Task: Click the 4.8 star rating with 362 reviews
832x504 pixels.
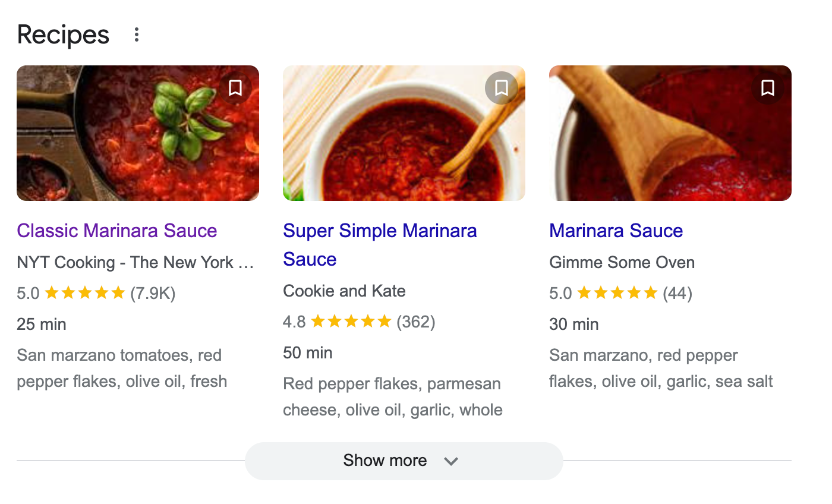Action: (x=359, y=322)
